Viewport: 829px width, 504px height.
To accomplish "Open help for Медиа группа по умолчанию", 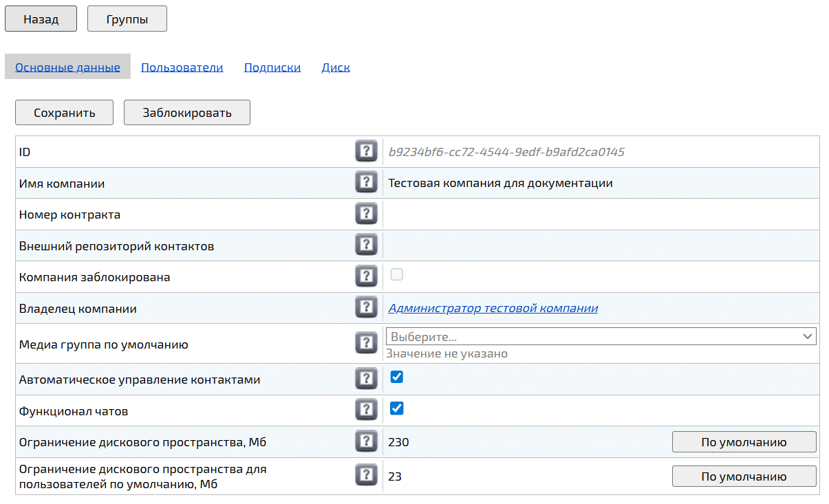I will coord(367,343).
